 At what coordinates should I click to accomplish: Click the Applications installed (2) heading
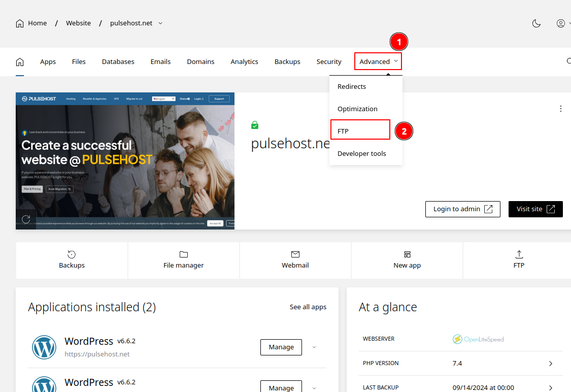tap(92, 308)
